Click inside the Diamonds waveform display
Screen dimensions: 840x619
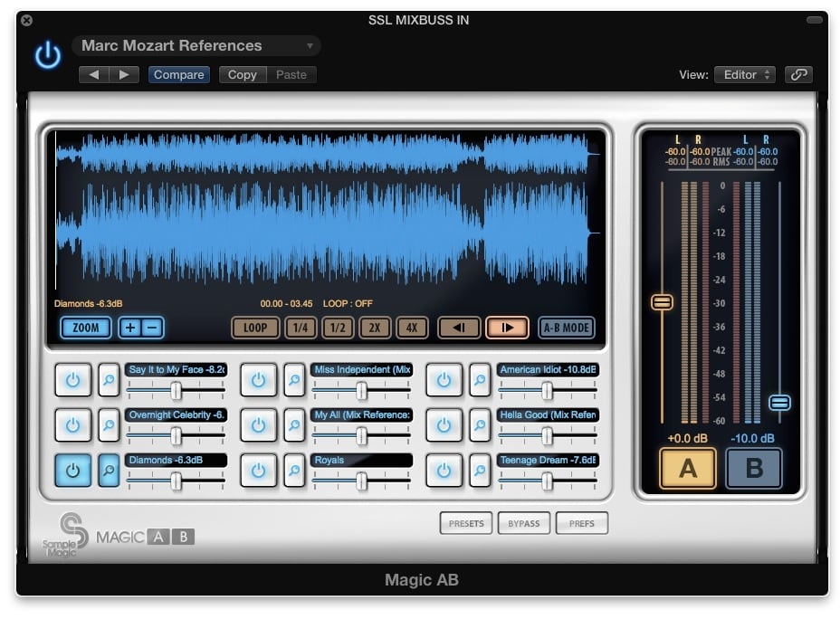click(x=326, y=211)
